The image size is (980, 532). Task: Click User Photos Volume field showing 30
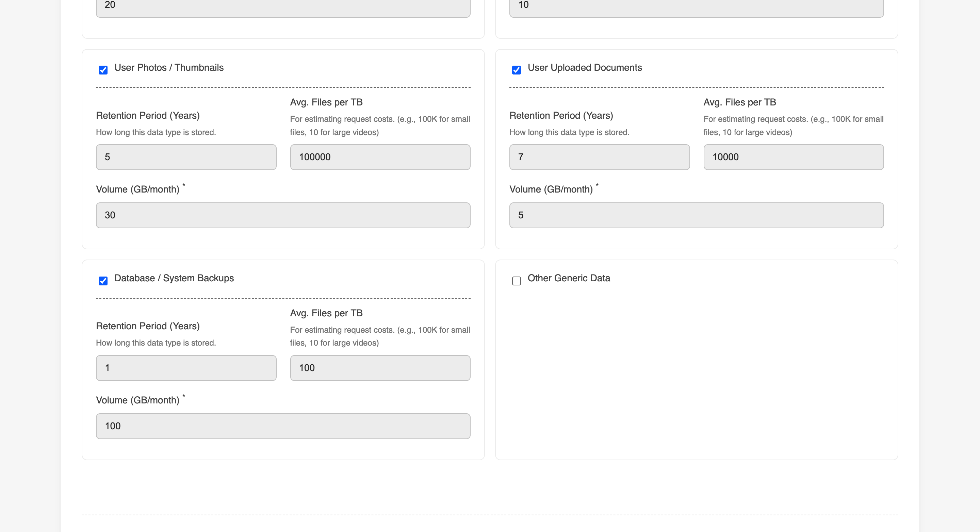click(x=283, y=215)
